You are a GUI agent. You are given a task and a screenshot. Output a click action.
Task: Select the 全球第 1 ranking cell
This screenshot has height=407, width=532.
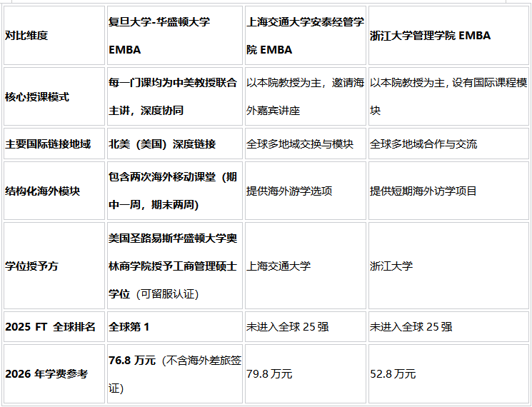click(x=129, y=326)
